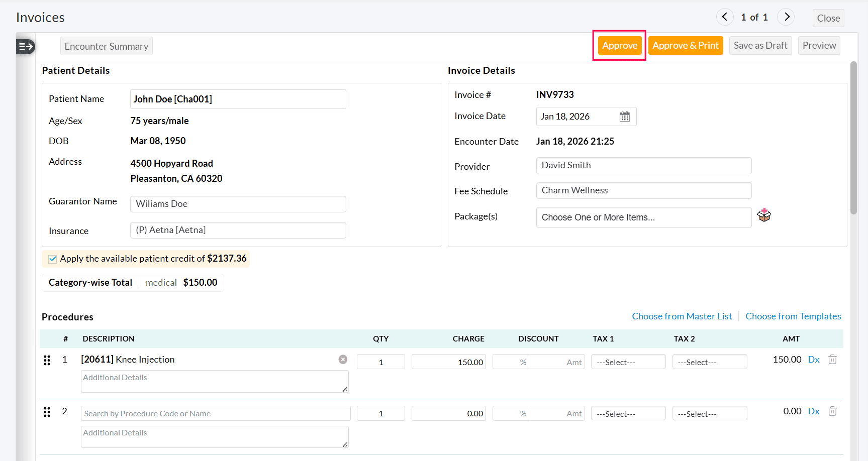
Task: Open the Invoice Date calendar picker
Action: [x=625, y=116]
